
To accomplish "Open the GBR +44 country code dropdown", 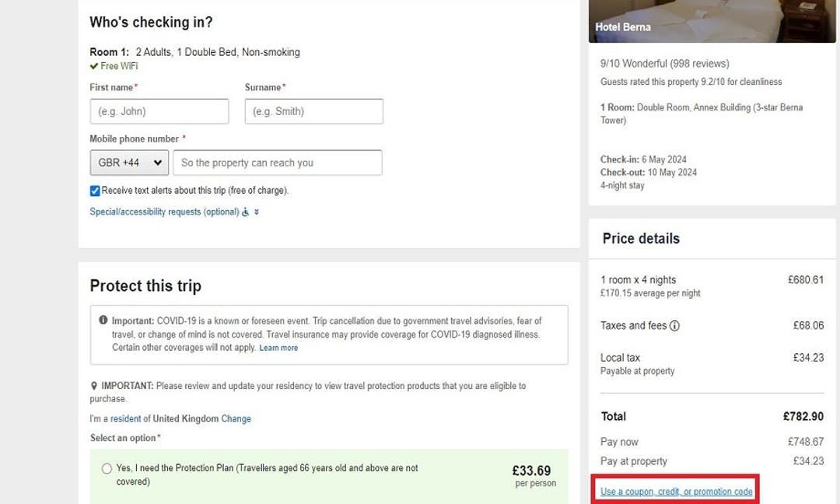I will pos(128,163).
